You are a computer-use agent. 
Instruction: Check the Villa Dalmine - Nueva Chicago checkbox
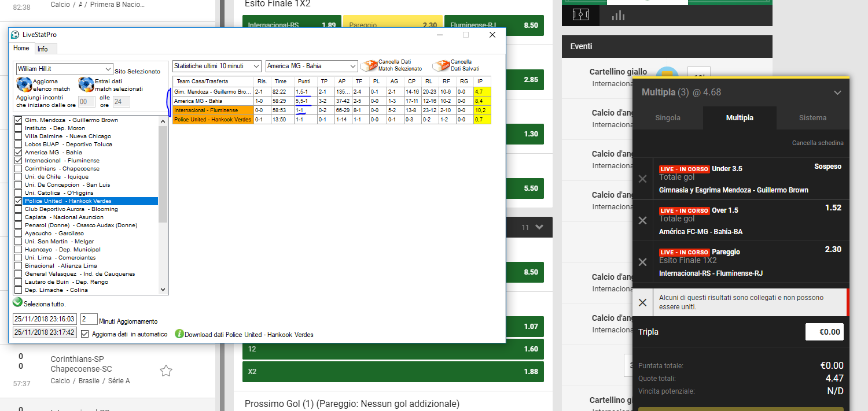18,136
